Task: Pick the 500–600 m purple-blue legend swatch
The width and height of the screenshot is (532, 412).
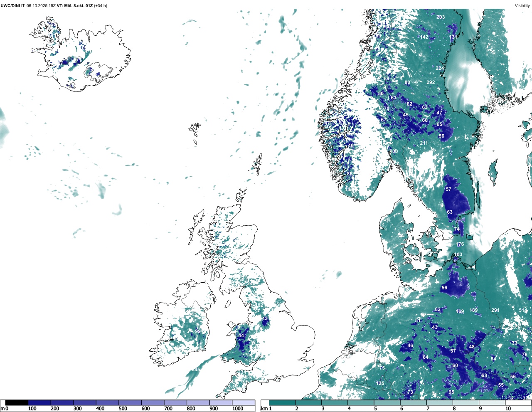Action: pos(130,403)
